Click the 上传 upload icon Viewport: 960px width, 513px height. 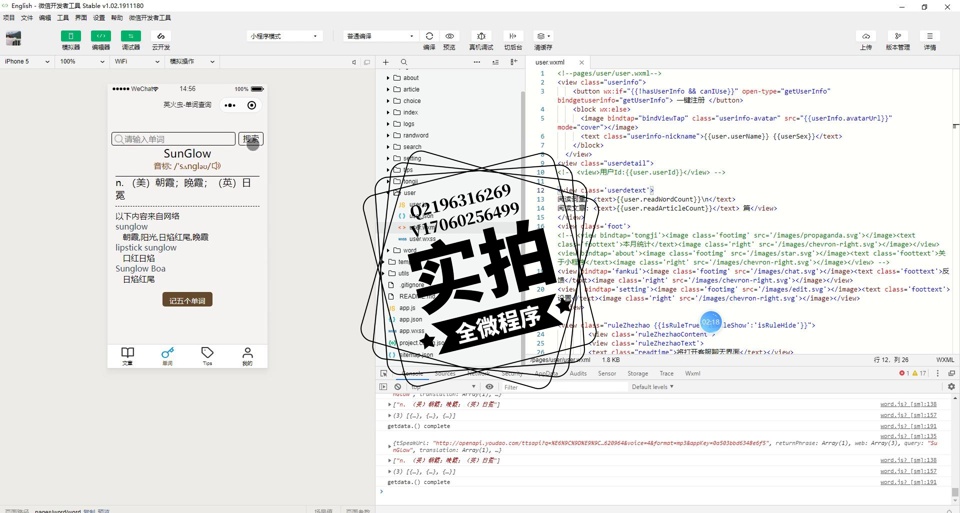pos(866,36)
